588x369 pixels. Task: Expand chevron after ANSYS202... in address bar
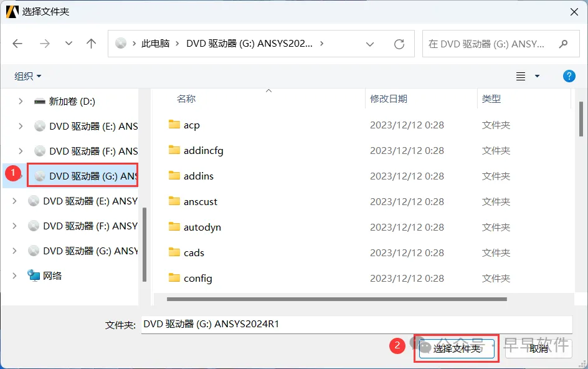(322, 44)
